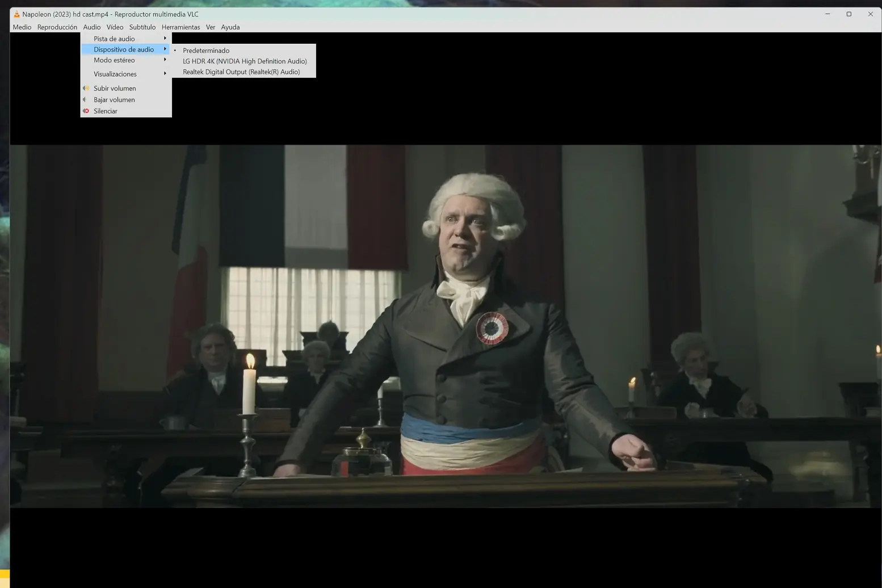Screen dimensions: 882x588
Task: Select Predeterminado audio device
Action: (244, 51)
